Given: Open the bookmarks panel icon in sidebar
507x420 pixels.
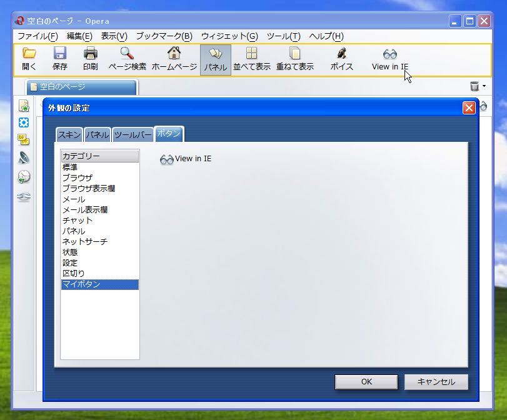Looking at the screenshot, I should point(24,106).
